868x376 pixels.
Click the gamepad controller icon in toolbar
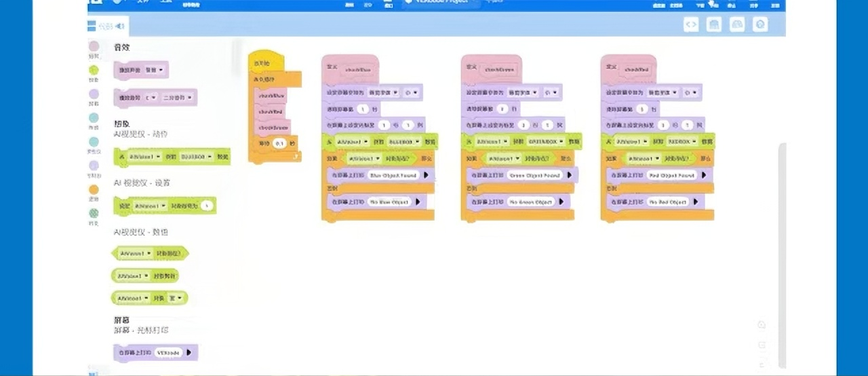pyautogui.click(x=737, y=25)
